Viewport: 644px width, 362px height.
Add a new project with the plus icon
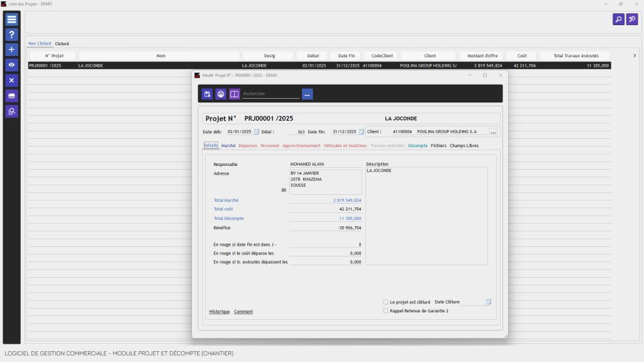point(12,50)
